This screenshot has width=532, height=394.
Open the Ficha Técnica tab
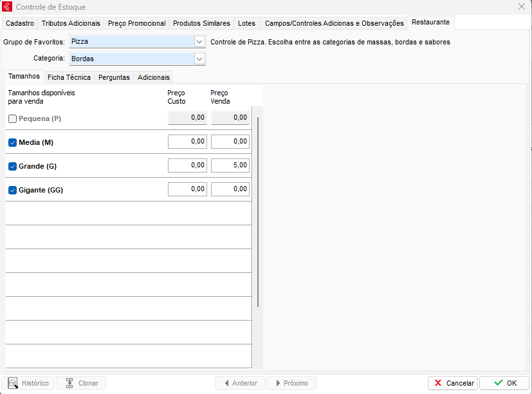tap(69, 77)
